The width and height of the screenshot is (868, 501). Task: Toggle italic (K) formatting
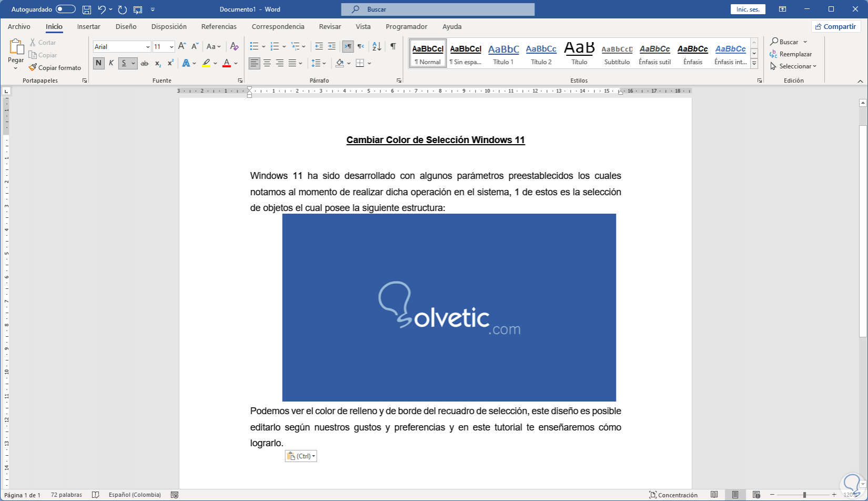111,63
